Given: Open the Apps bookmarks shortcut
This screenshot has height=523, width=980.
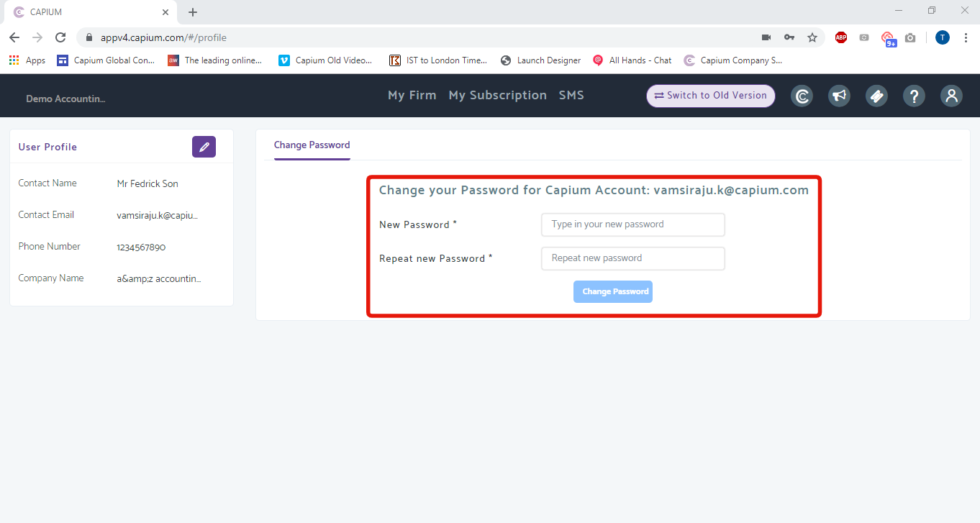Looking at the screenshot, I should click(x=27, y=60).
